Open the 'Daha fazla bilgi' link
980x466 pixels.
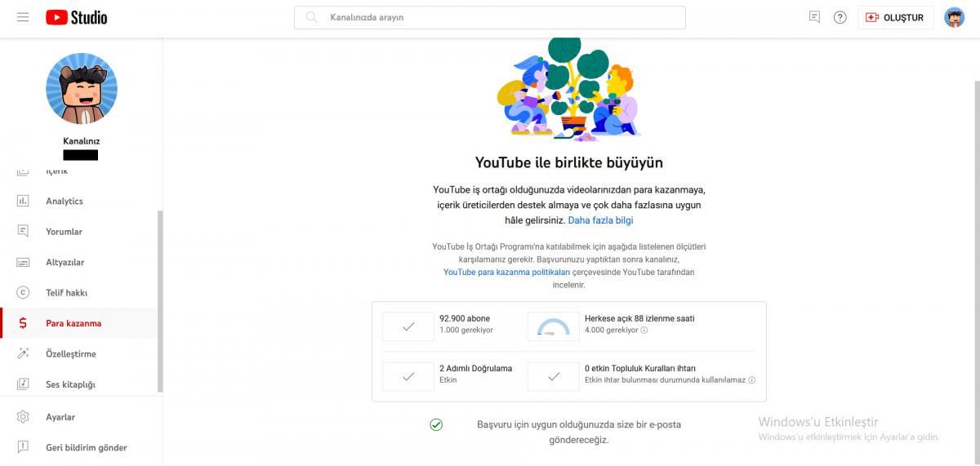pos(600,220)
